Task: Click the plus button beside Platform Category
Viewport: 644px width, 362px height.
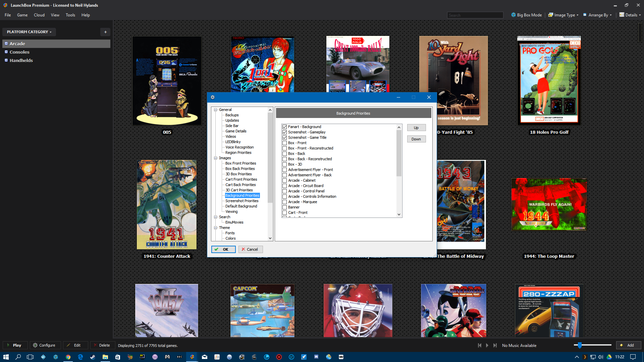Action: click(x=105, y=32)
